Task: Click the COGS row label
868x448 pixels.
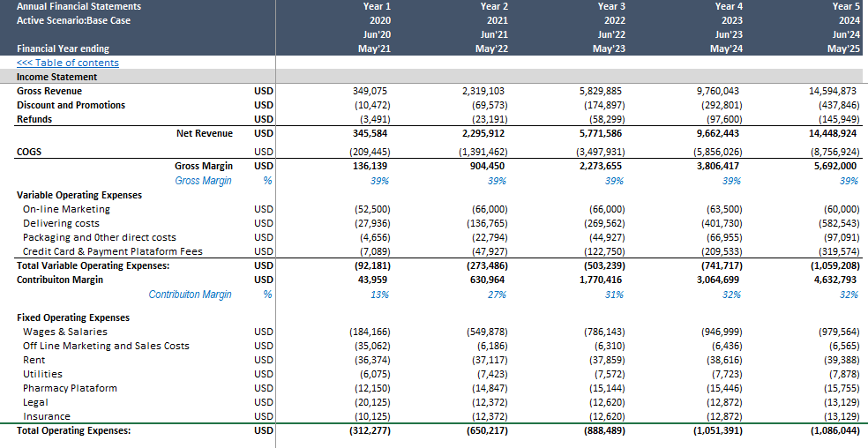Action: click(x=29, y=151)
